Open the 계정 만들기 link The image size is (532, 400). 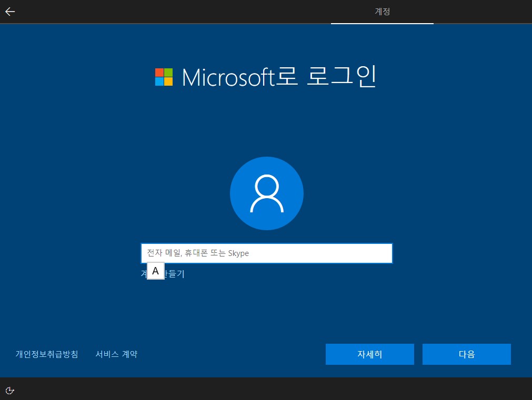pyautogui.click(x=163, y=273)
